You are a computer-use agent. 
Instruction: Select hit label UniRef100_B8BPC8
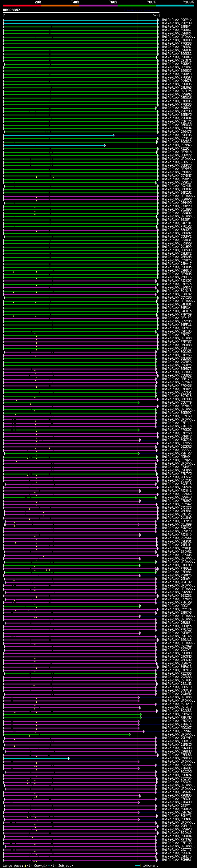[x=176, y=165]
